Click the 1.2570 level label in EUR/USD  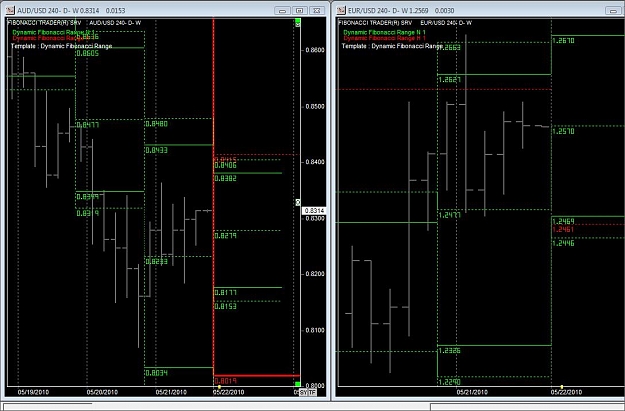point(563,131)
